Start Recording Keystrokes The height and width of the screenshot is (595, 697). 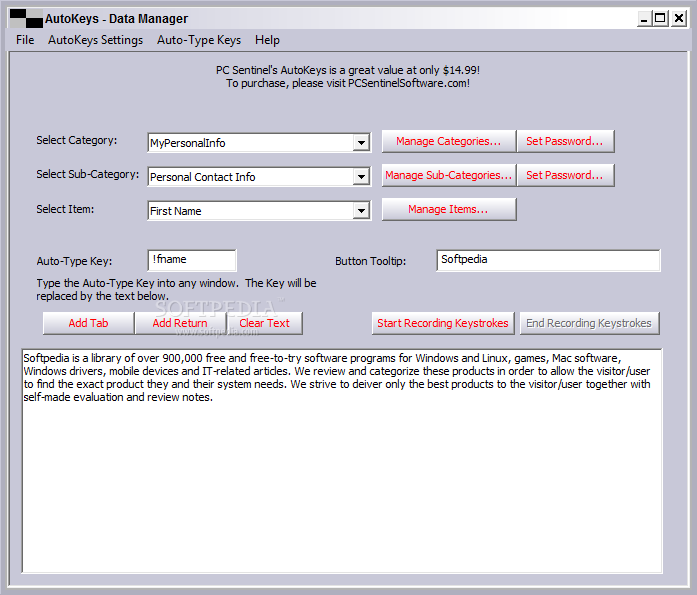(443, 323)
